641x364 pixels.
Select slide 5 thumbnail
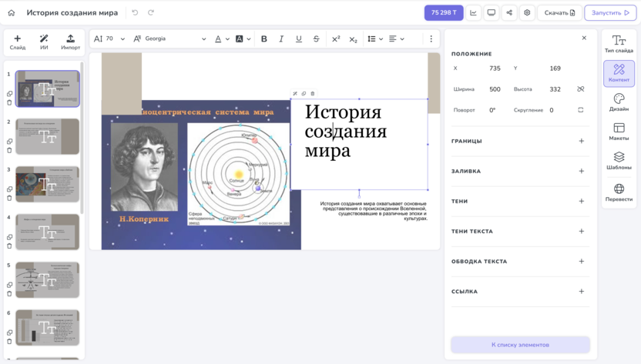tap(48, 280)
